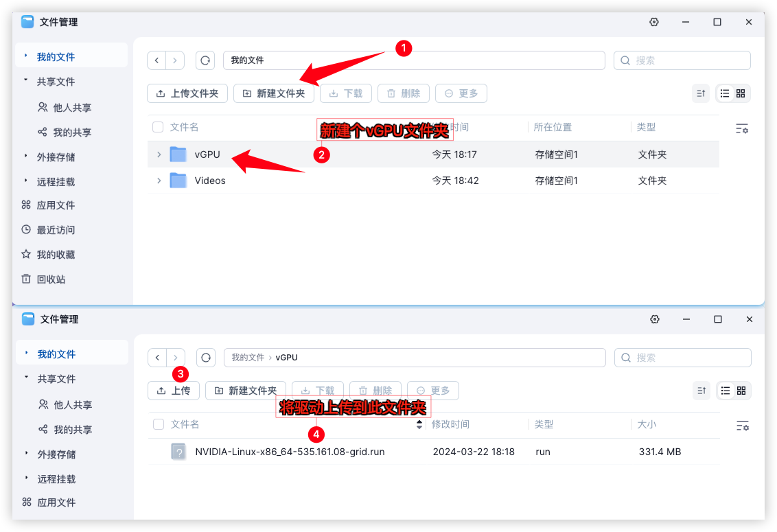The height and width of the screenshot is (532, 777).
Task: Click the vGPU folder icon
Action: pos(178,154)
